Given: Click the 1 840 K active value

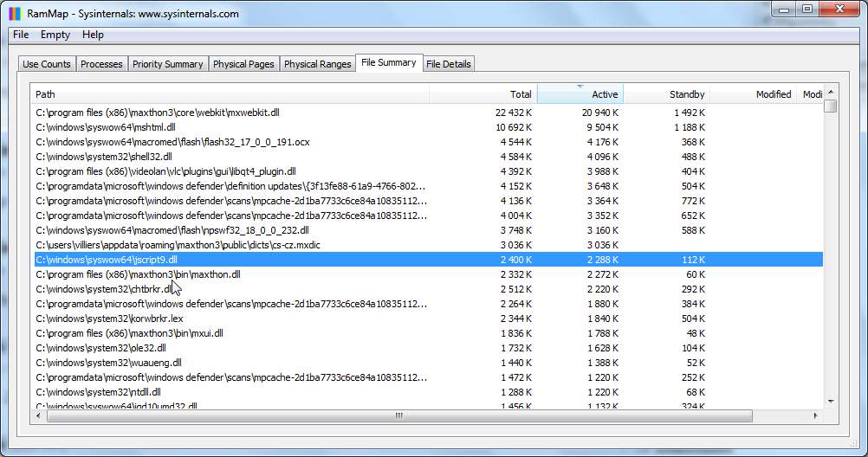Looking at the screenshot, I should [x=603, y=319].
